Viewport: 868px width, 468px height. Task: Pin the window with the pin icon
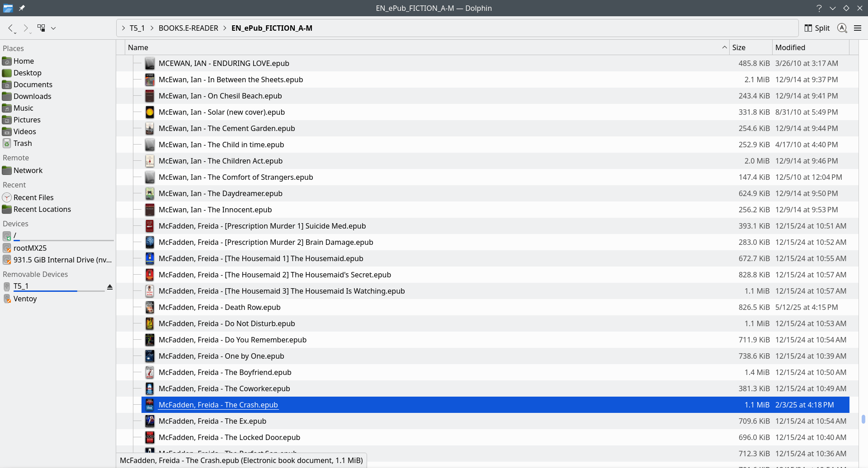click(x=22, y=8)
